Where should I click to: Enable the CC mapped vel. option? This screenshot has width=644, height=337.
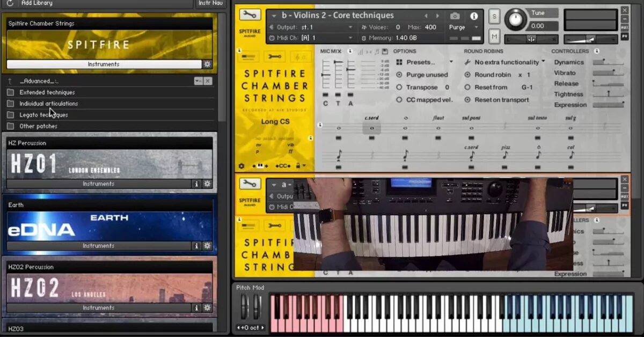(x=399, y=100)
